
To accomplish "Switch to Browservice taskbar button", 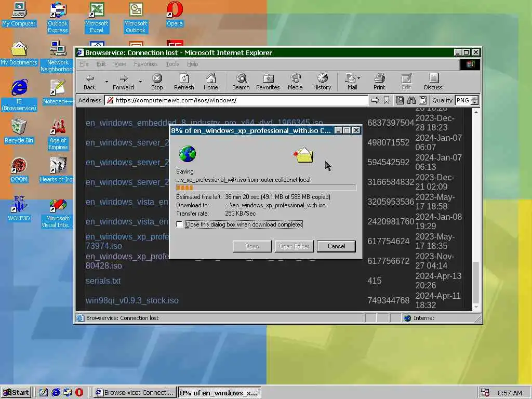I will pos(135,393).
